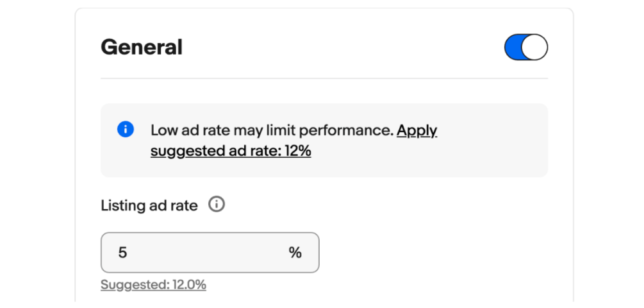Click the value 5 in the ad rate box
Screen dimensions: 644x308
(x=122, y=253)
